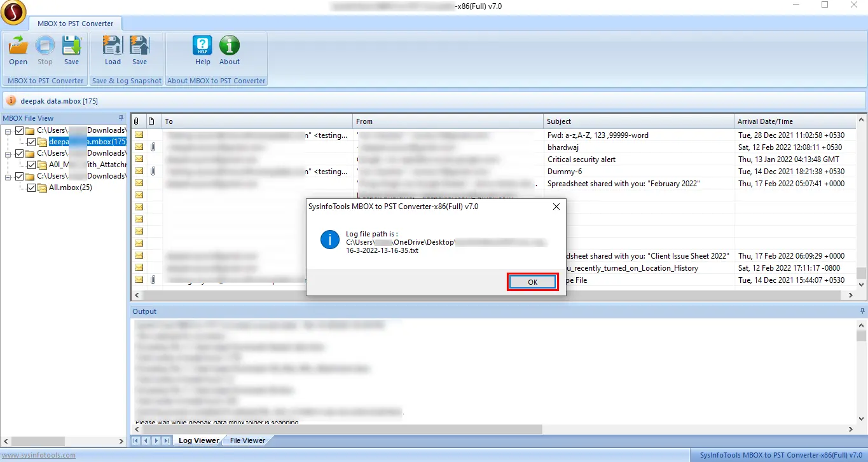868x462 pixels.
Task: Click the MBOX File View scrollbar left arrow
Action: tap(6, 441)
